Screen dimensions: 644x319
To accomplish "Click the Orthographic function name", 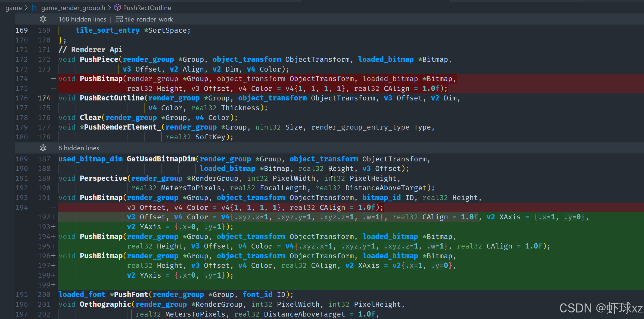I will 105,304.
